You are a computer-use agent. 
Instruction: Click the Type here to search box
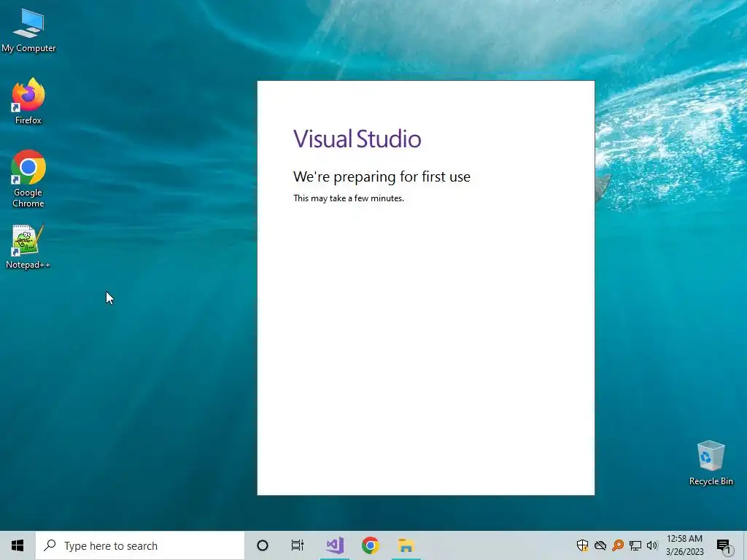[x=140, y=545]
